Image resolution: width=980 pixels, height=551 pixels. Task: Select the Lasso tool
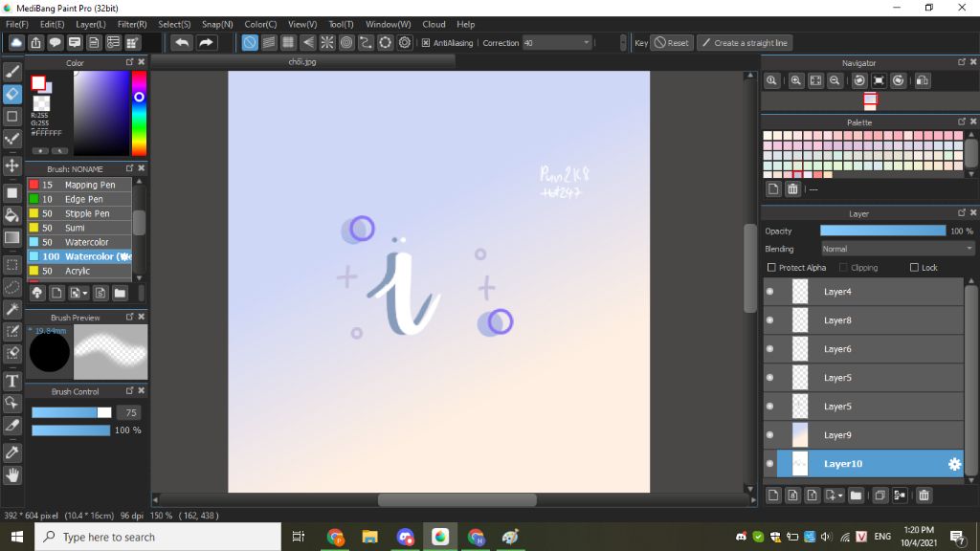11,287
